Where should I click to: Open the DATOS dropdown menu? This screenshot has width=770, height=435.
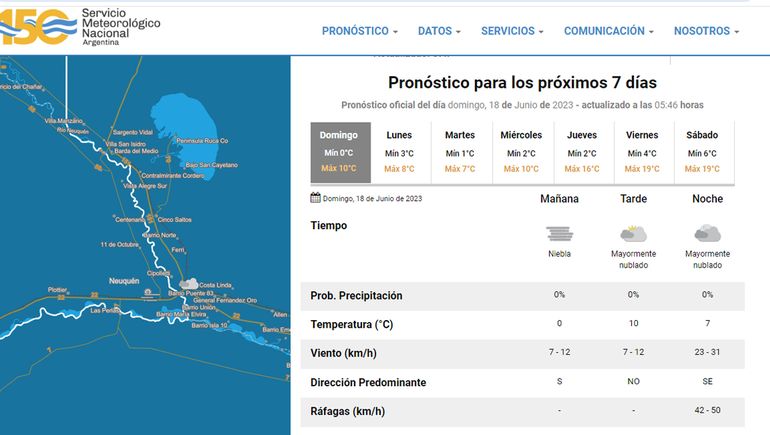439,31
